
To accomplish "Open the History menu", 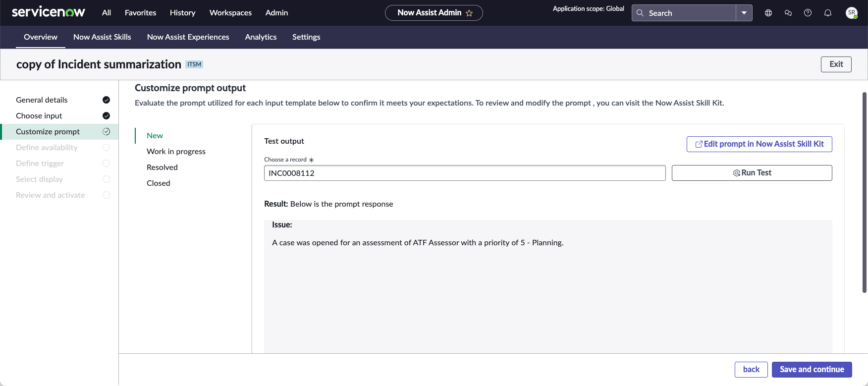I will [183, 13].
